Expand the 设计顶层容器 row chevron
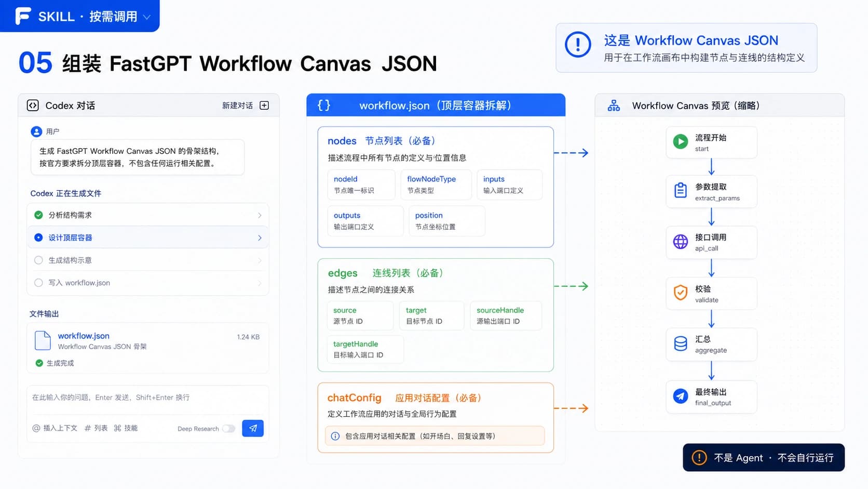 pyautogui.click(x=260, y=237)
